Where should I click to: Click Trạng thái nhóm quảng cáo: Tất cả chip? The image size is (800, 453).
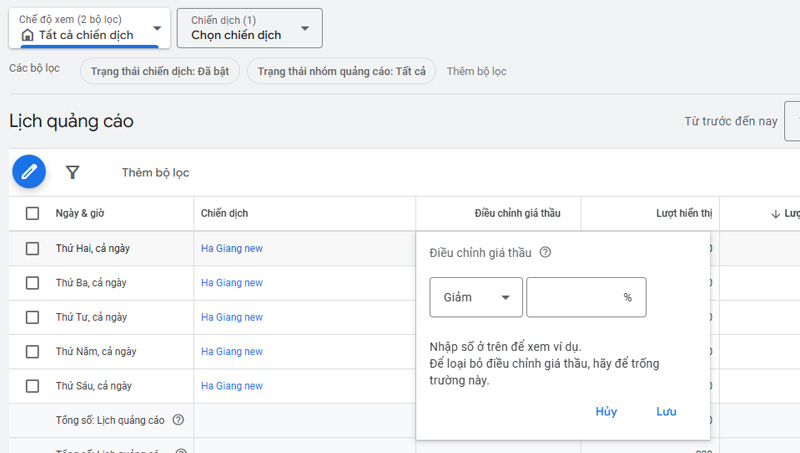pos(341,72)
